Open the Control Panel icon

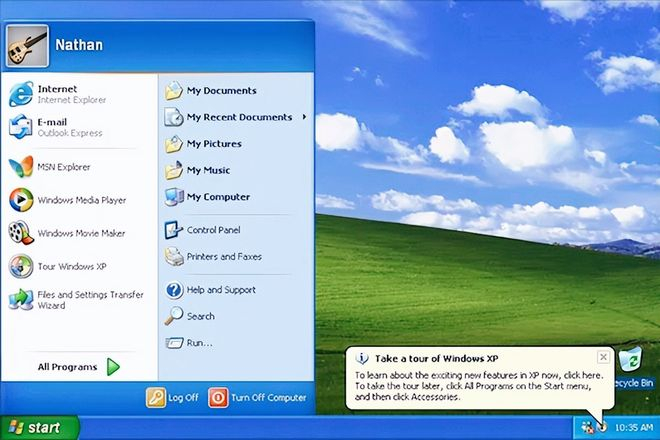pos(173,230)
